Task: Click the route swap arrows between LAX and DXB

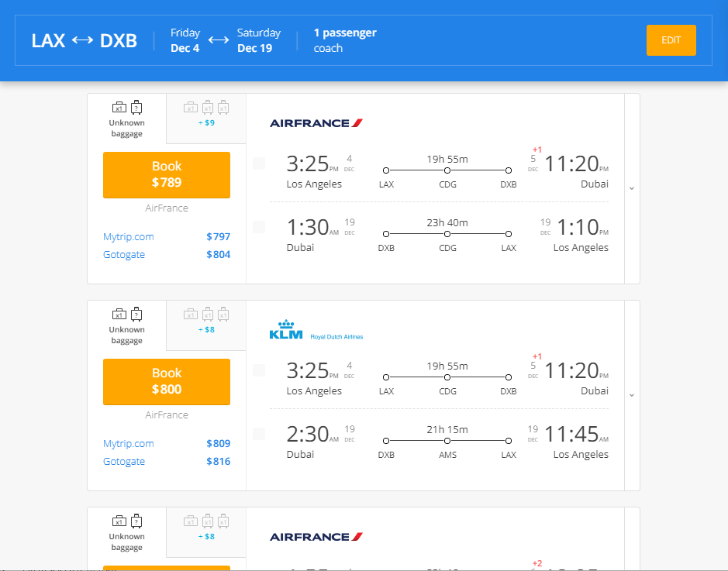Action: pos(82,41)
